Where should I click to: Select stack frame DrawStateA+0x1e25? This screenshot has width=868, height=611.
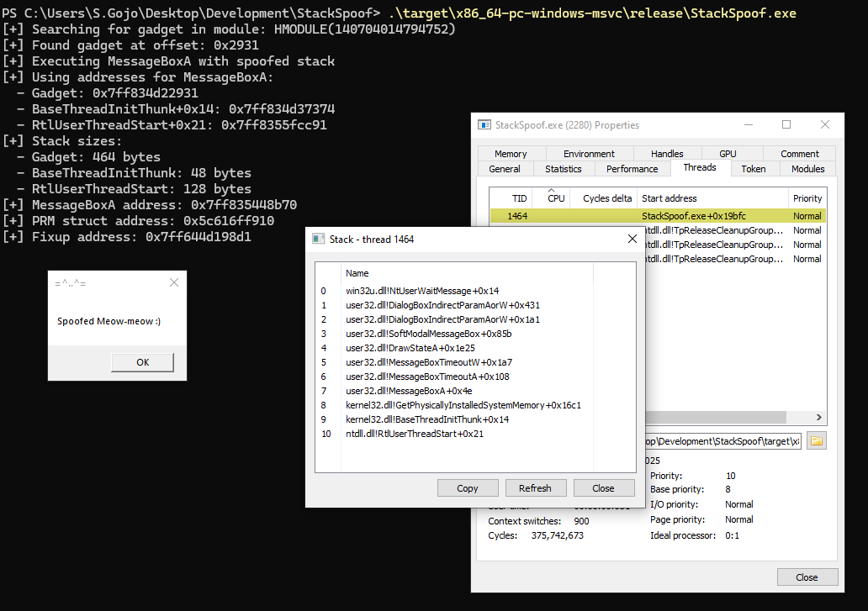(x=410, y=348)
